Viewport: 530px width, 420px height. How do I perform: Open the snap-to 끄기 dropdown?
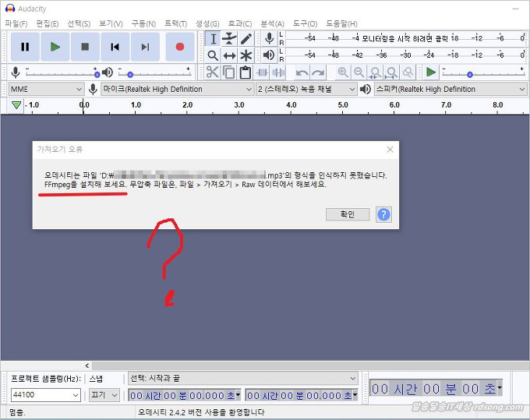[x=104, y=395]
